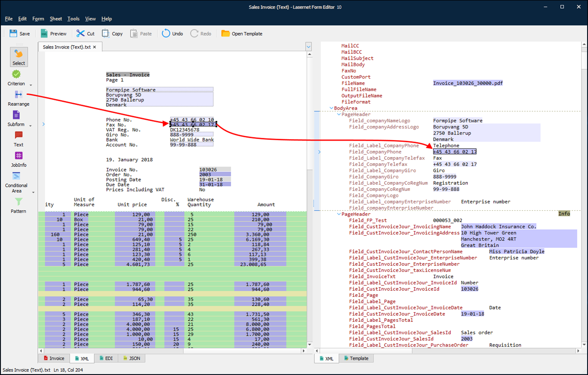Image resolution: width=588 pixels, height=375 pixels.
Task: Open the Criterion tool dropdown arrow
Action: 31,85
